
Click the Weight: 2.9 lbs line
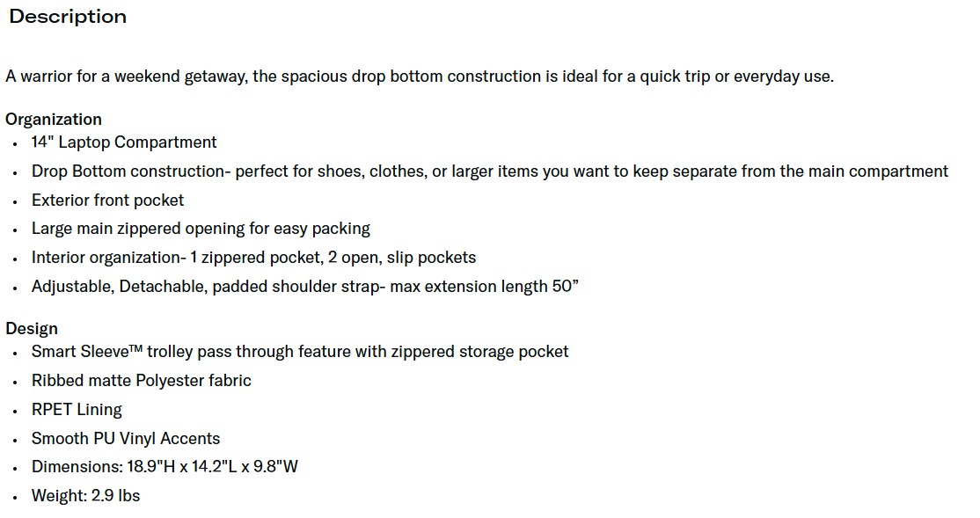[x=85, y=496]
